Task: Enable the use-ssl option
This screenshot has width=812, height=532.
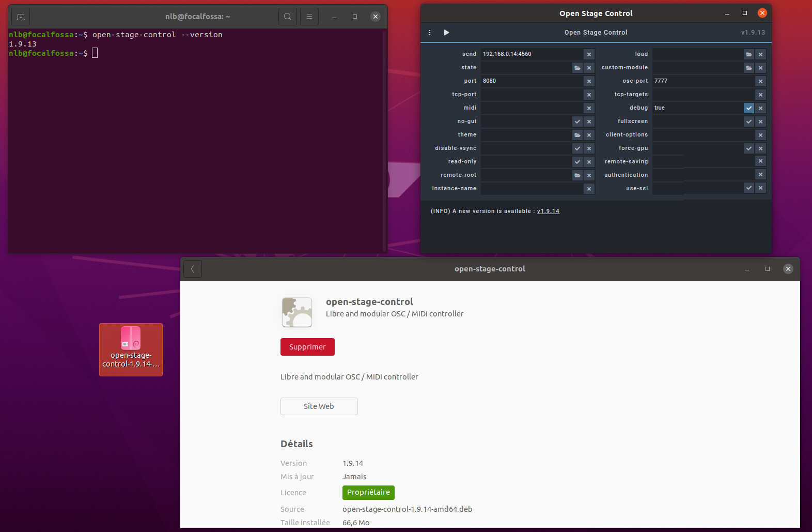Action: (x=749, y=188)
